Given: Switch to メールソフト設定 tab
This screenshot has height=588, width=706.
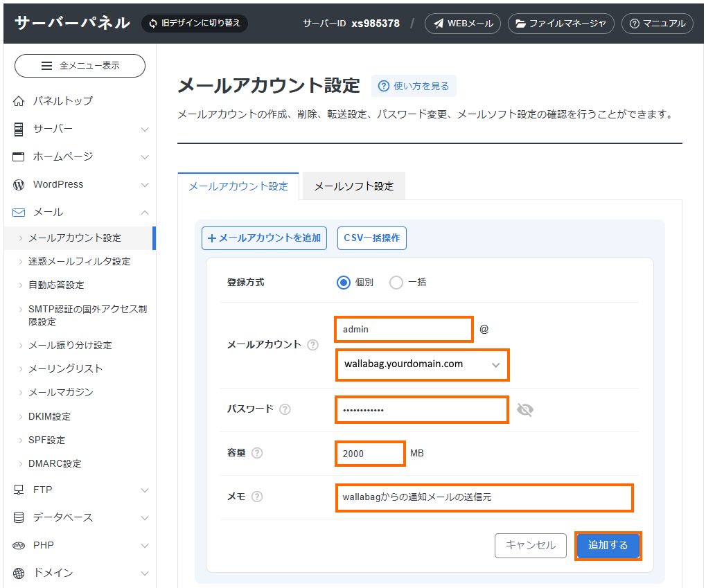Looking at the screenshot, I should click(354, 186).
